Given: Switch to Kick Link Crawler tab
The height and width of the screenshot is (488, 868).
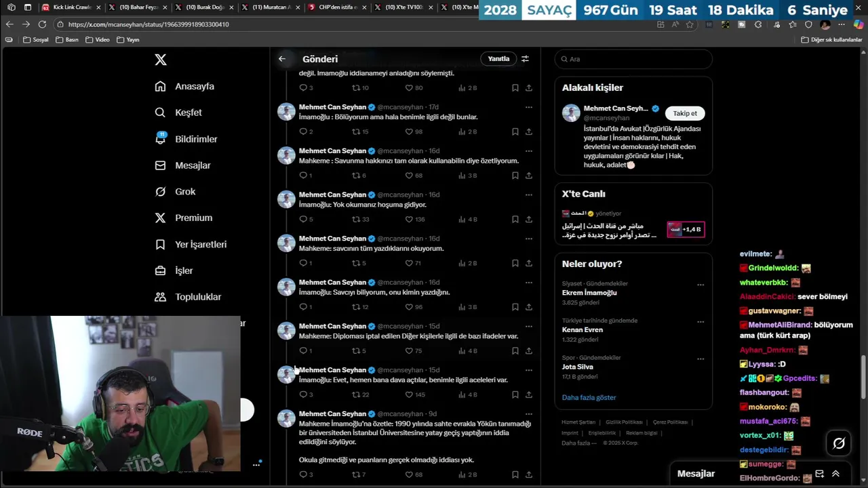Looking at the screenshot, I should (71, 7).
